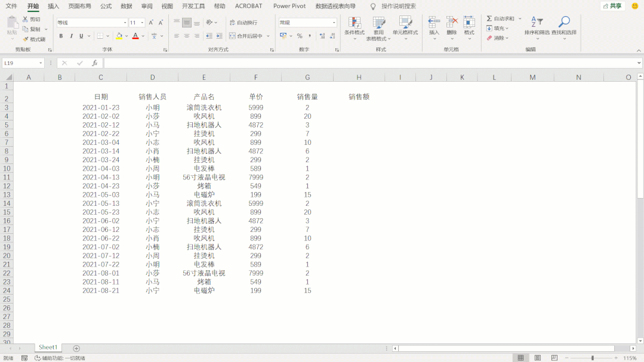The height and width of the screenshot is (362, 644).
Task: Apply comma style number format
Action: click(x=310, y=36)
